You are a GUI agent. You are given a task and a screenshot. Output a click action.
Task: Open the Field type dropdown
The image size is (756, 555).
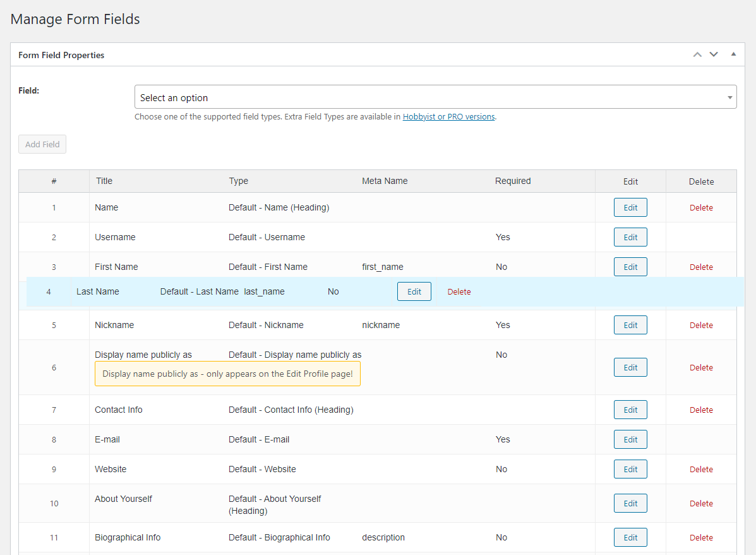435,97
